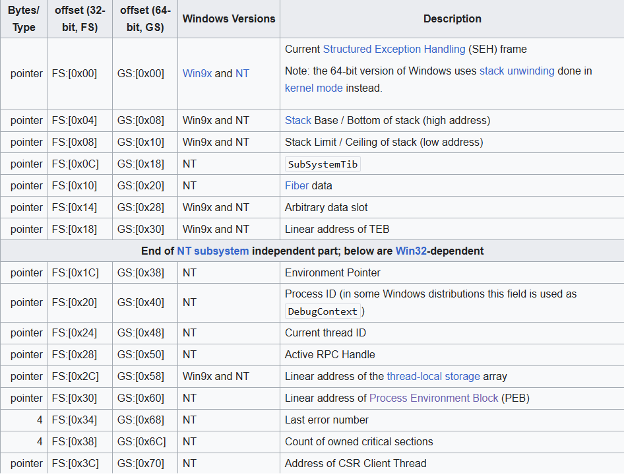Select the GS:[0x58] cell

145,376
